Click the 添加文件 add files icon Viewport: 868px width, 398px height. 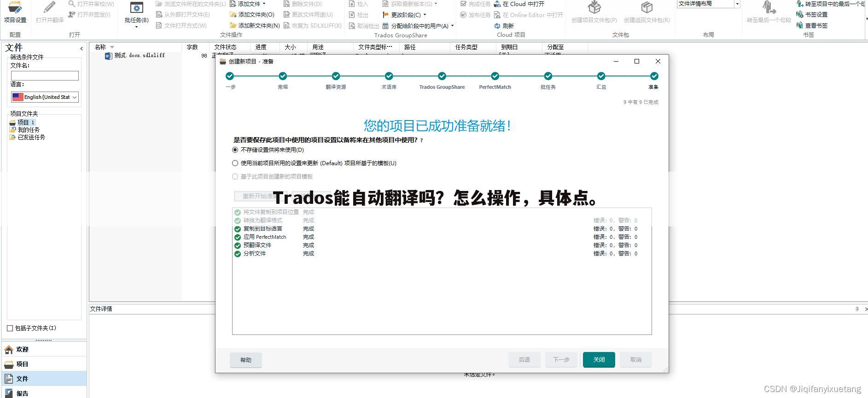[x=233, y=4]
